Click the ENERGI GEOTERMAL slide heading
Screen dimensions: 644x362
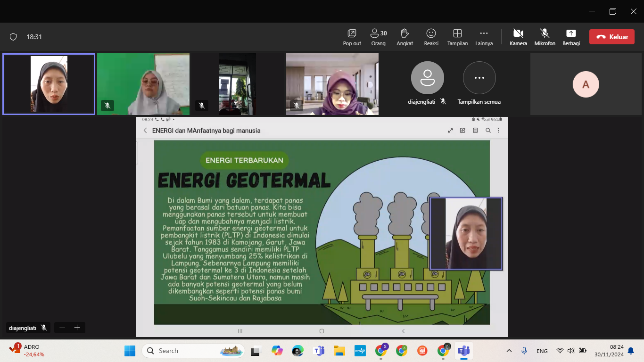[x=244, y=181]
